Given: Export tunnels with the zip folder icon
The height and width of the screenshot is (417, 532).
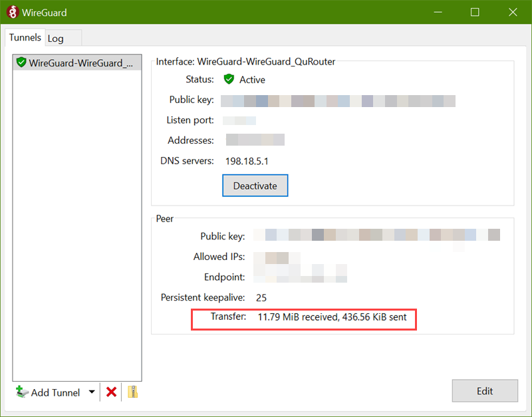Looking at the screenshot, I should pos(132,392).
